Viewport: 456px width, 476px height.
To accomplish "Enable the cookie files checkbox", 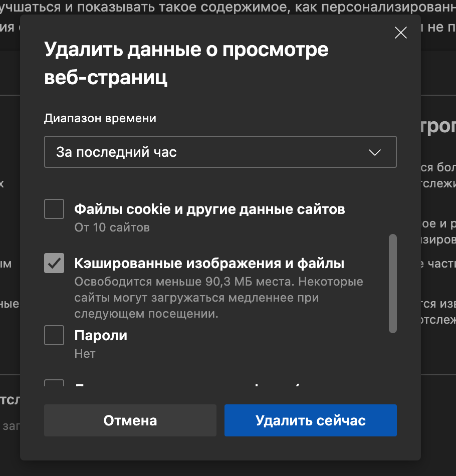I will click(54, 209).
